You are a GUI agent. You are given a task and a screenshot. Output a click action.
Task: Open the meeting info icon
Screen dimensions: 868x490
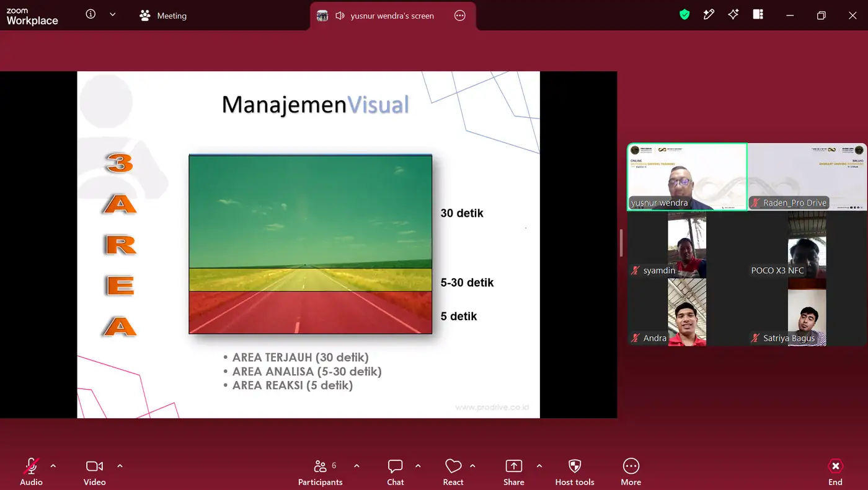click(x=91, y=14)
